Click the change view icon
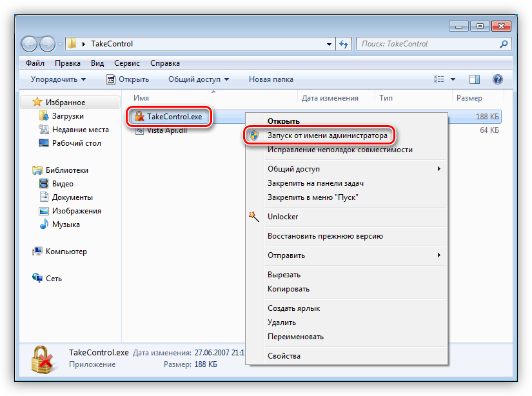 point(438,79)
